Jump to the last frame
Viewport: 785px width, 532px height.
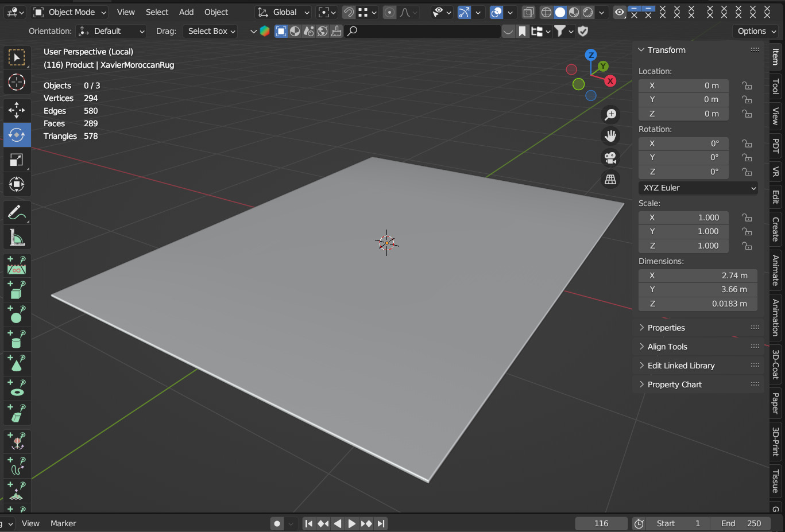pyautogui.click(x=381, y=523)
